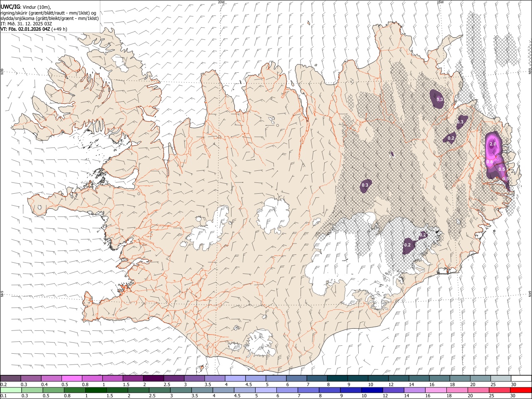
Task: Select the pale grey snow swatch between 25 and 30
Action: click(501, 378)
